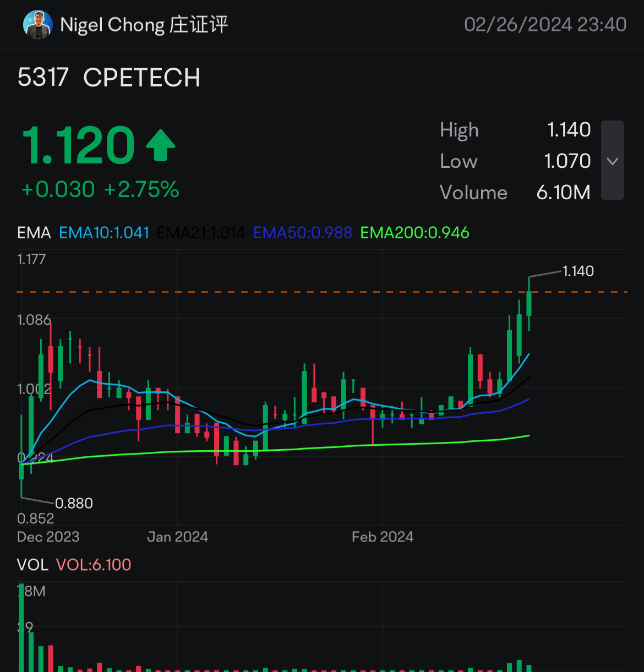This screenshot has height=672, width=644.
Task: Tap the current price 1.120
Action: point(78,145)
